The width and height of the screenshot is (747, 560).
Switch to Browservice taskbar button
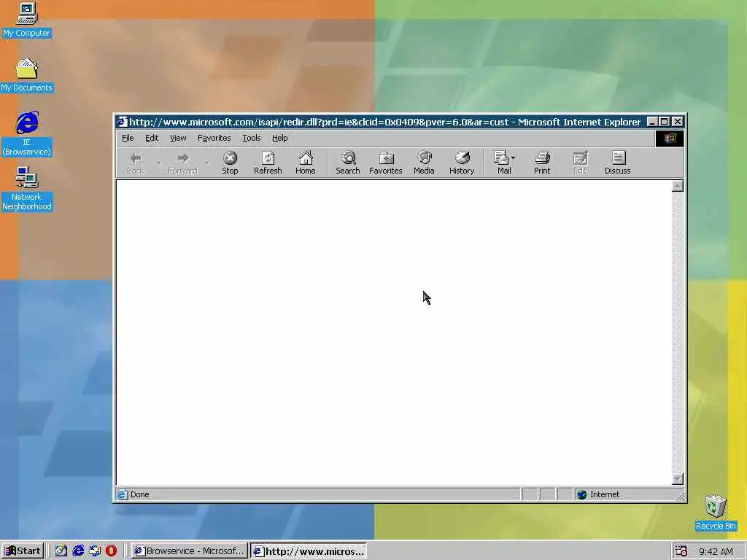[x=189, y=551]
